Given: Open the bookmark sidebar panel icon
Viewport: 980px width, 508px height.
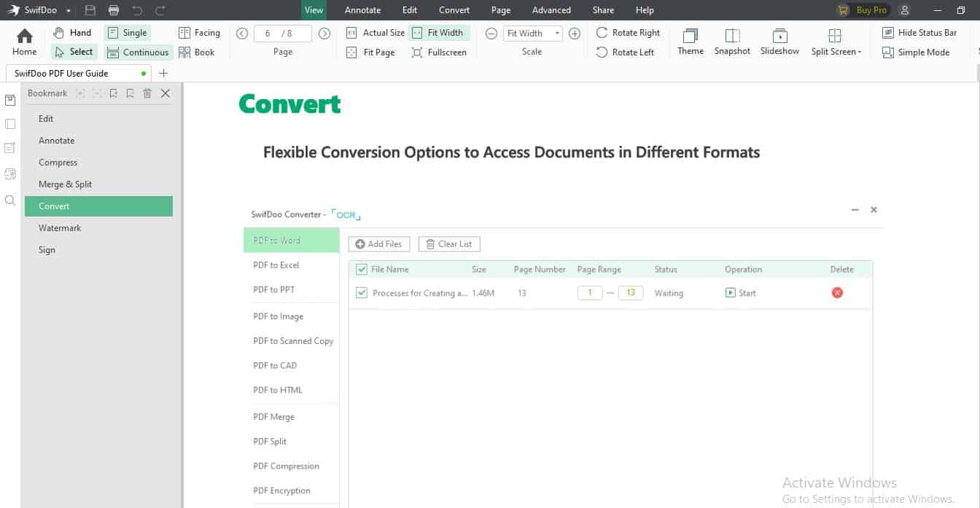Looking at the screenshot, I should point(10,100).
